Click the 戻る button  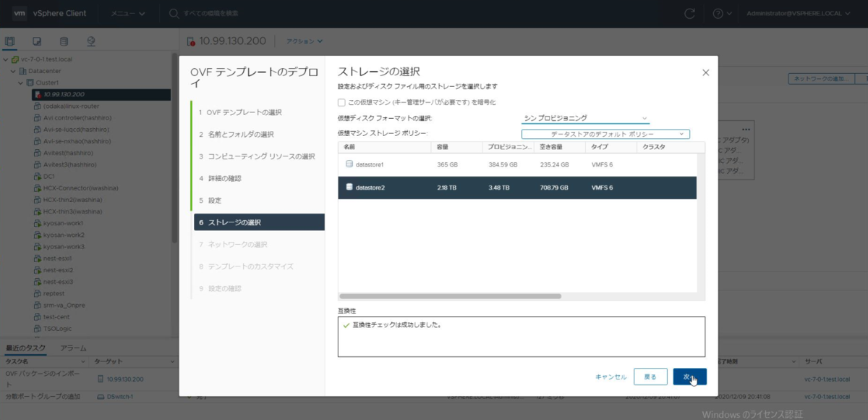point(650,377)
